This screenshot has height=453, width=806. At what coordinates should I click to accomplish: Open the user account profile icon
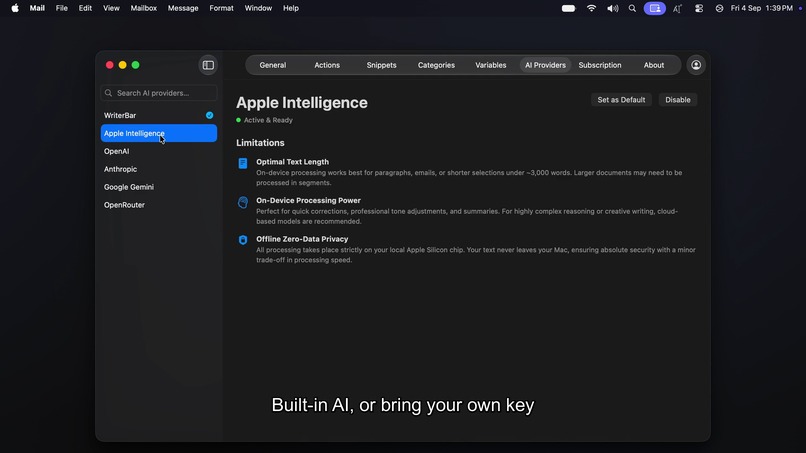pyautogui.click(x=696, y=65)
